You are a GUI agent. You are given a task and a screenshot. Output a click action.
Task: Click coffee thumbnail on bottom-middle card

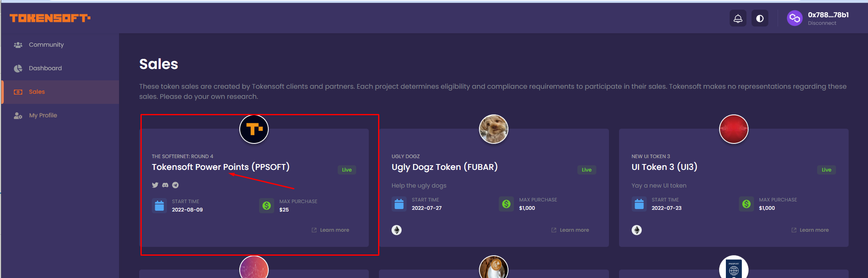point(494,267)
